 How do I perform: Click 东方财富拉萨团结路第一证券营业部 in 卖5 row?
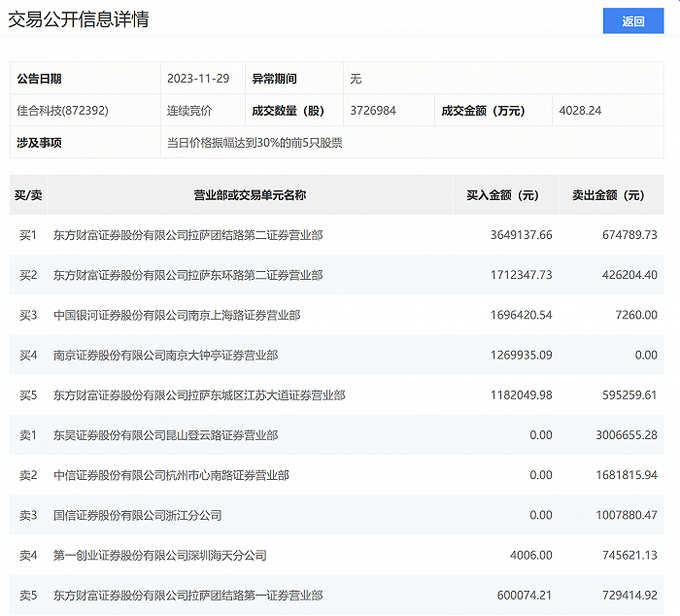187,595
